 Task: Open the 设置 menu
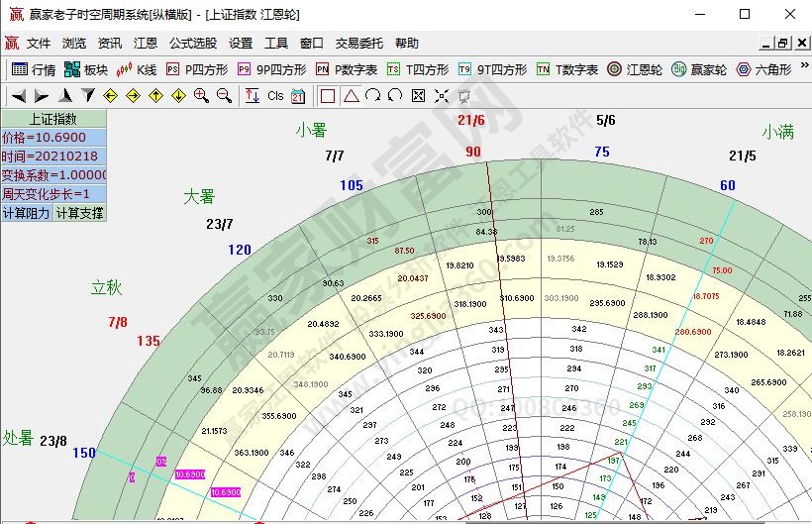[241, 43]
